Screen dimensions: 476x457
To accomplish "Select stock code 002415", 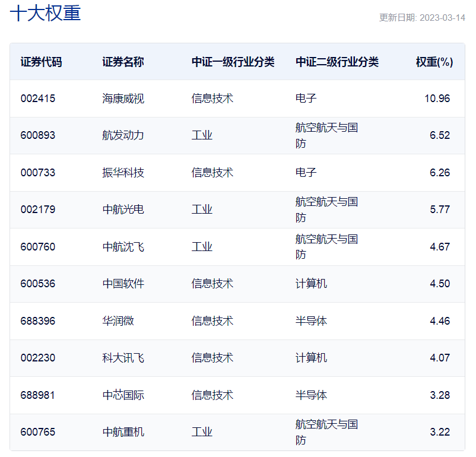I will (38, 99).
